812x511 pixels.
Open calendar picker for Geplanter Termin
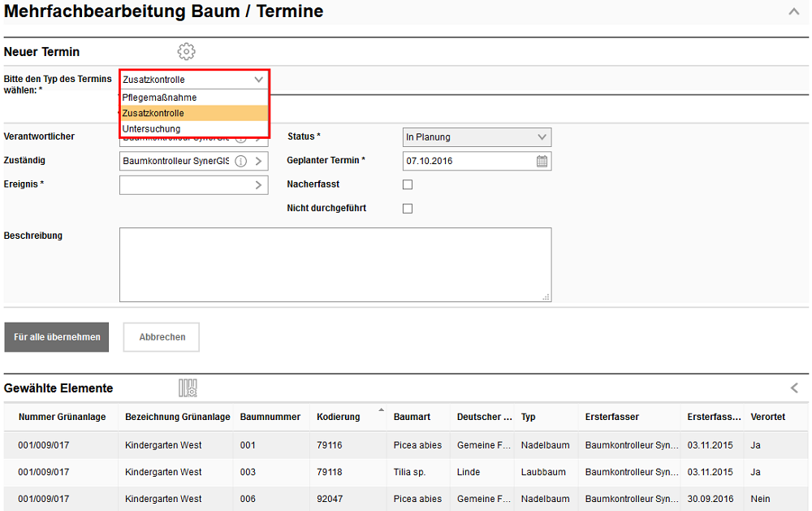coord(542,161)
